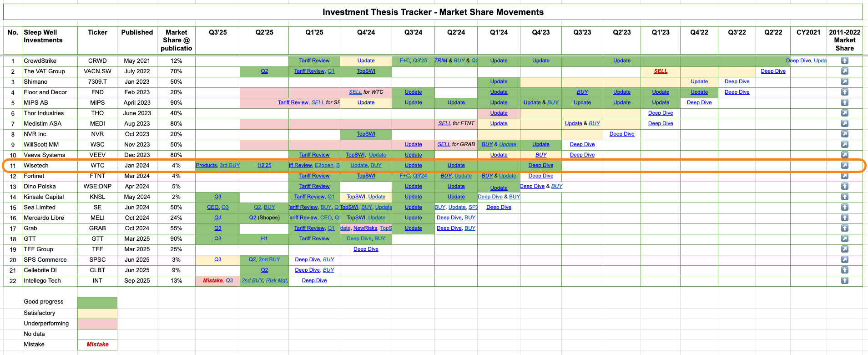Open Thor Industries Deep Dive link
Image resolution: width=868 pixels, height=355 pixels.
pos(661,113)
